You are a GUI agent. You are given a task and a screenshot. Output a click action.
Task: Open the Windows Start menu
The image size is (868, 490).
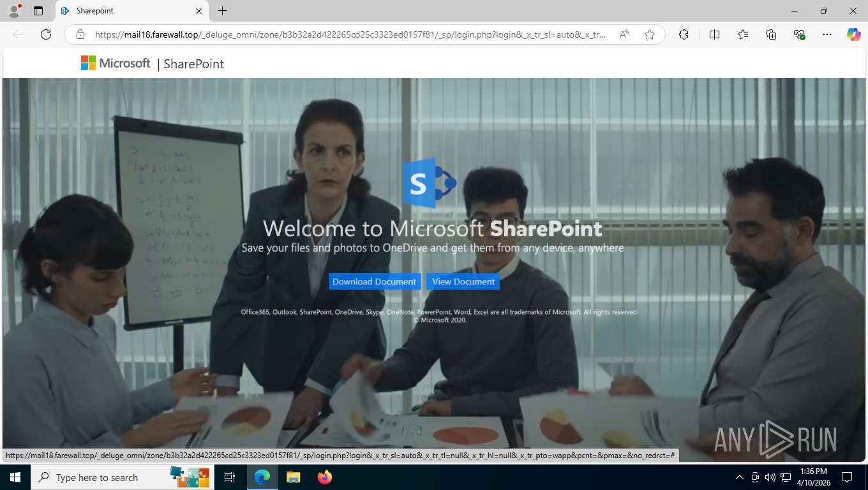tap(15, 477)
